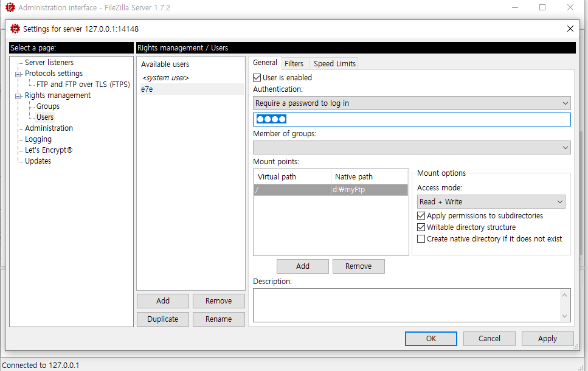Maximize the Administration interface window

pos(542,7)
